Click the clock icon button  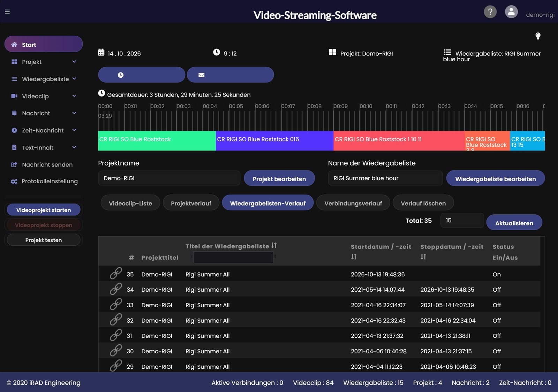[x=142, y=75]
